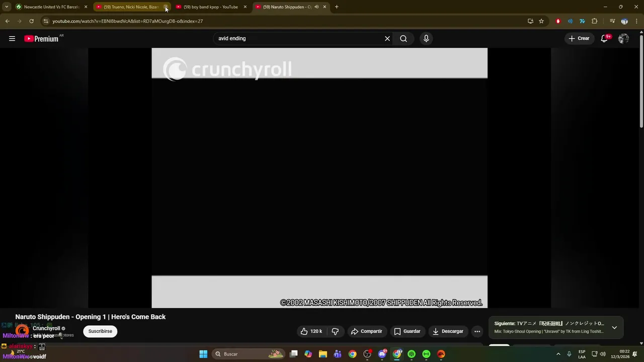The image size is (644, 362).
Task: Open network status icon in tray
Action: pyautogui.click(x=594, y=354)
